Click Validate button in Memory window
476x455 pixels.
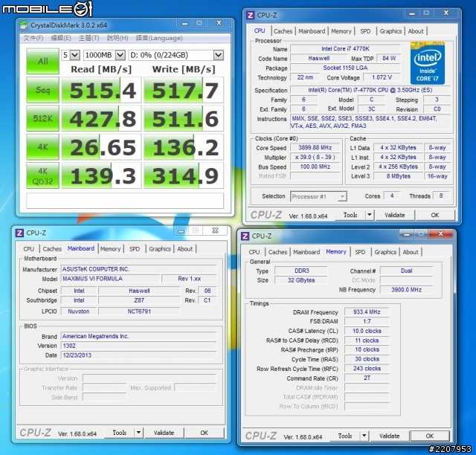pos(390,436)
